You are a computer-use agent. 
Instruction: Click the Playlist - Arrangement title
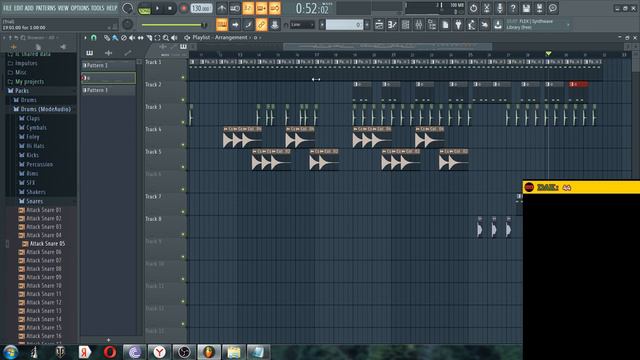coord(220,38)
